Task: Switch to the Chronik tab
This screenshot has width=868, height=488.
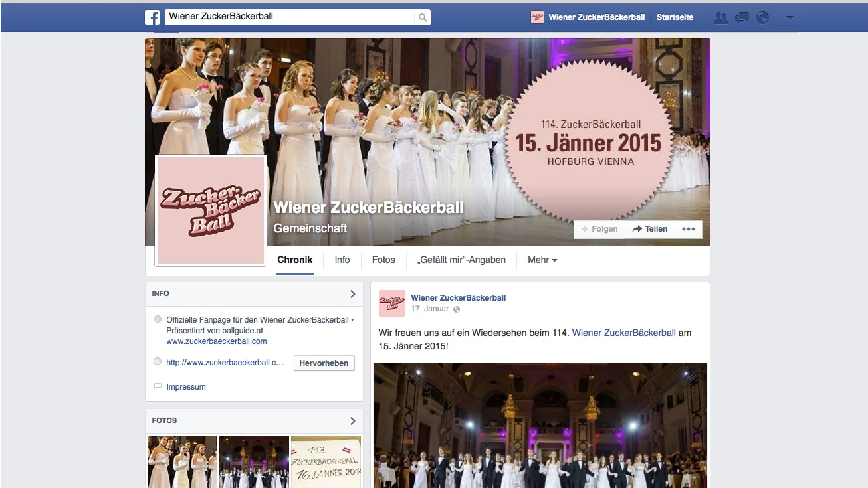Action: point(295,260)
